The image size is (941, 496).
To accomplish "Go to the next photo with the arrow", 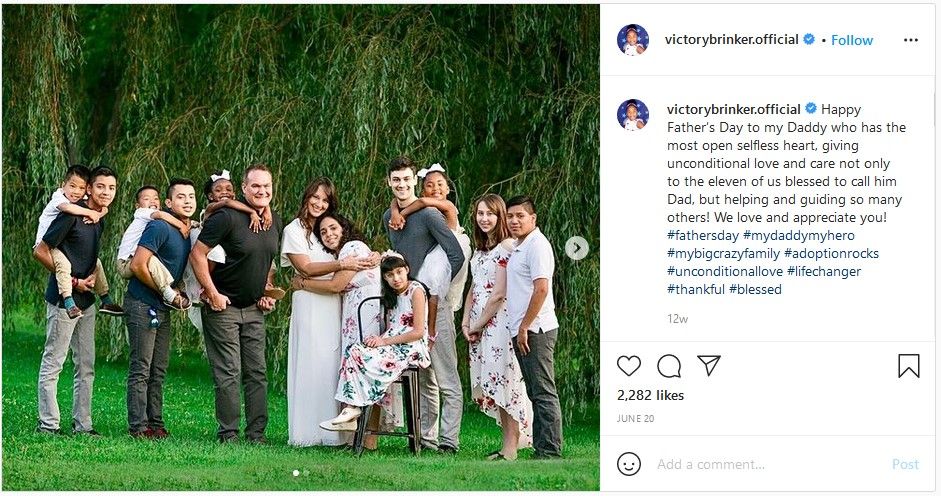I will point(577,248).
